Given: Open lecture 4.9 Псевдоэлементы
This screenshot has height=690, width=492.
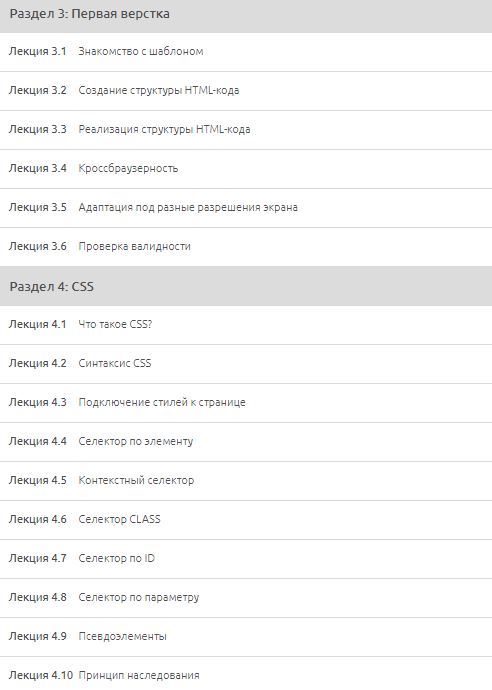Looking at the screenshot, I should 246,637.
